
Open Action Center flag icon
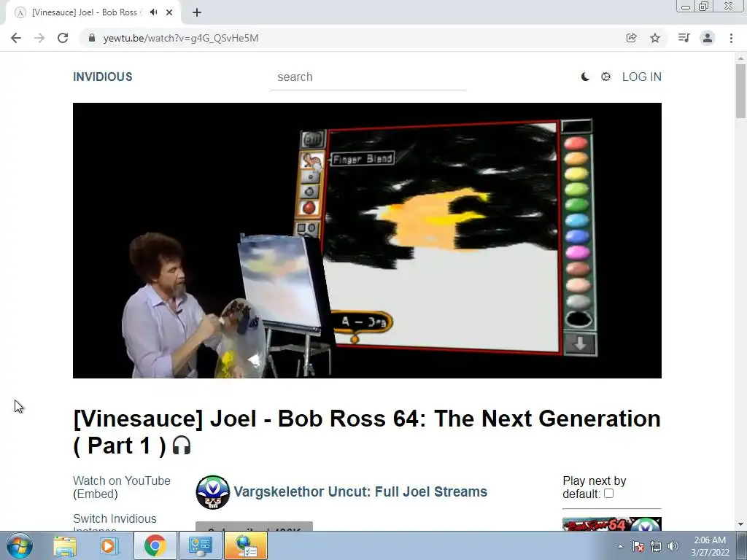point(638,546)
